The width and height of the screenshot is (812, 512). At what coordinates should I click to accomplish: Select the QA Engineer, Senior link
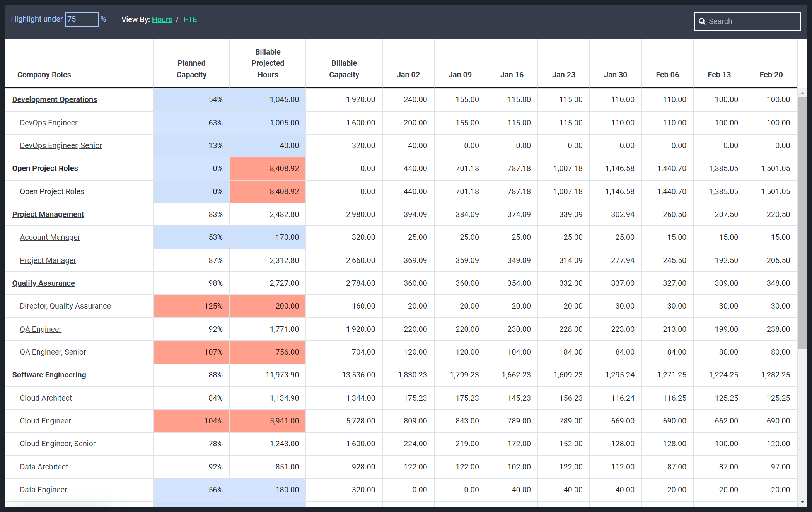[x=53, y=352]
